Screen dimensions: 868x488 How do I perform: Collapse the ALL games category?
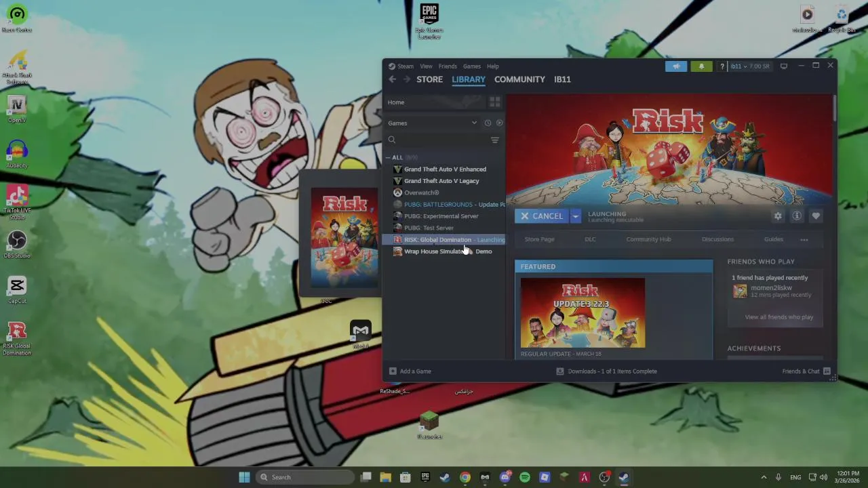coord(389,157)
